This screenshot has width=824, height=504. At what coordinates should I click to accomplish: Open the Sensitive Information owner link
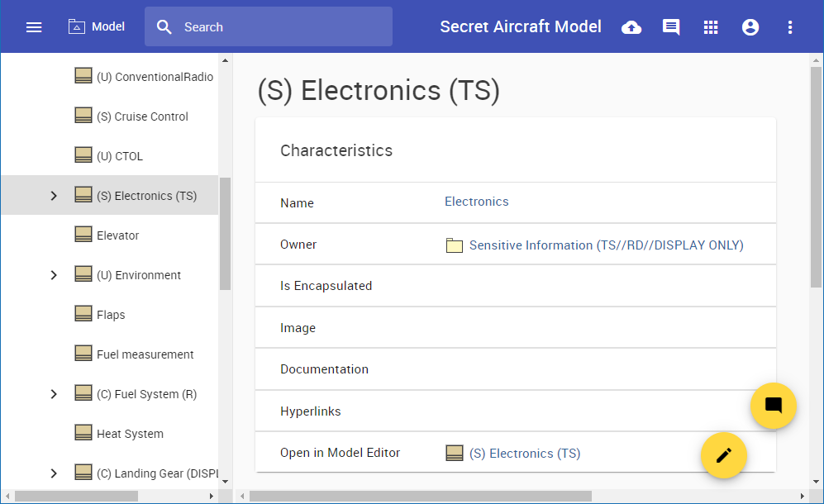pos(606,245)
